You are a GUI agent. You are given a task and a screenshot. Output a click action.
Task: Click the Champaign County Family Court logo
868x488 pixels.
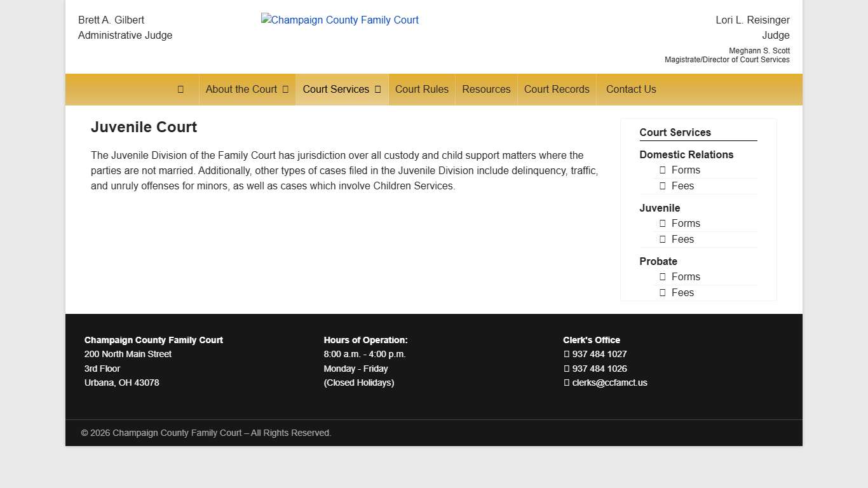pos(340,20)
